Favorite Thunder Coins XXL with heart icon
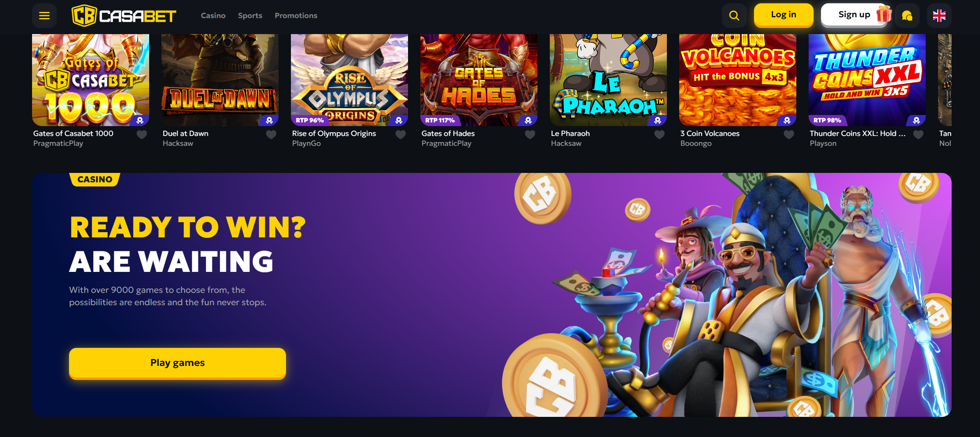980x437 pixels. [x=918, y=135]
